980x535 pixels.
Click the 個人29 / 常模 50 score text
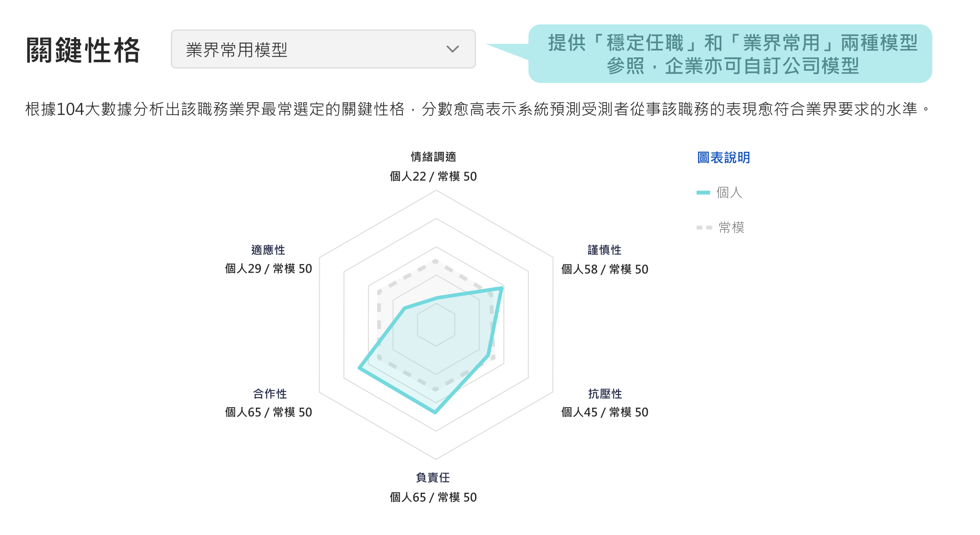point(268,269)
